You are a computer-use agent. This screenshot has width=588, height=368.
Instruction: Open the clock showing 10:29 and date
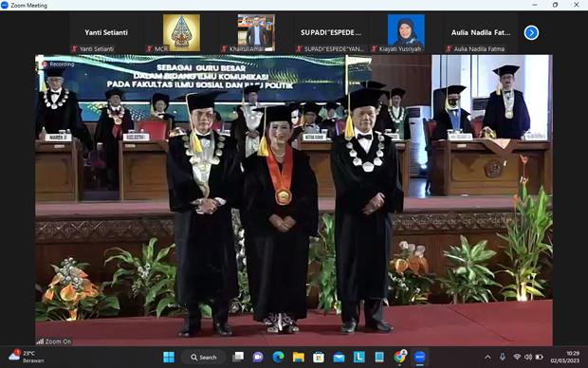pos(564,358)
